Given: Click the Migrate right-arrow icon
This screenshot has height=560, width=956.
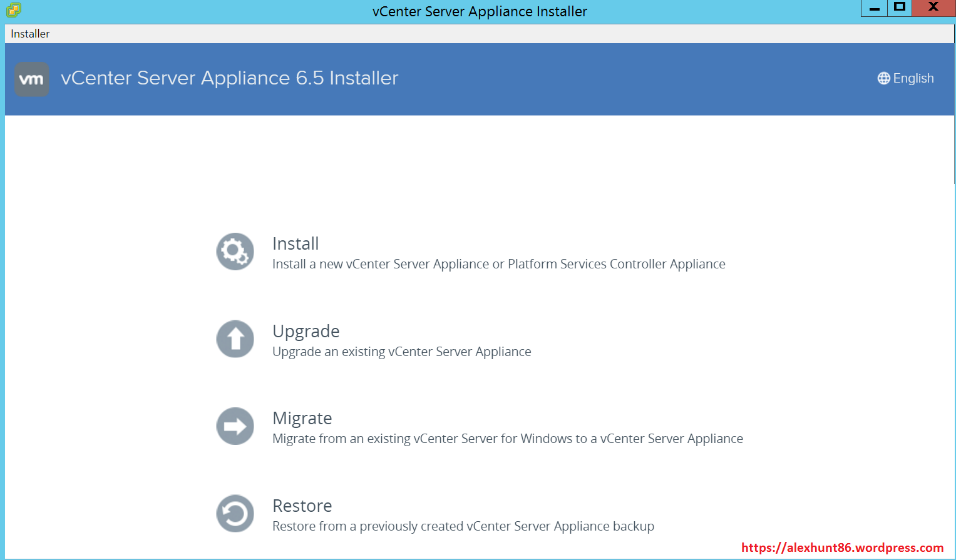Looking at the screenshot, I should click(235, 426).
